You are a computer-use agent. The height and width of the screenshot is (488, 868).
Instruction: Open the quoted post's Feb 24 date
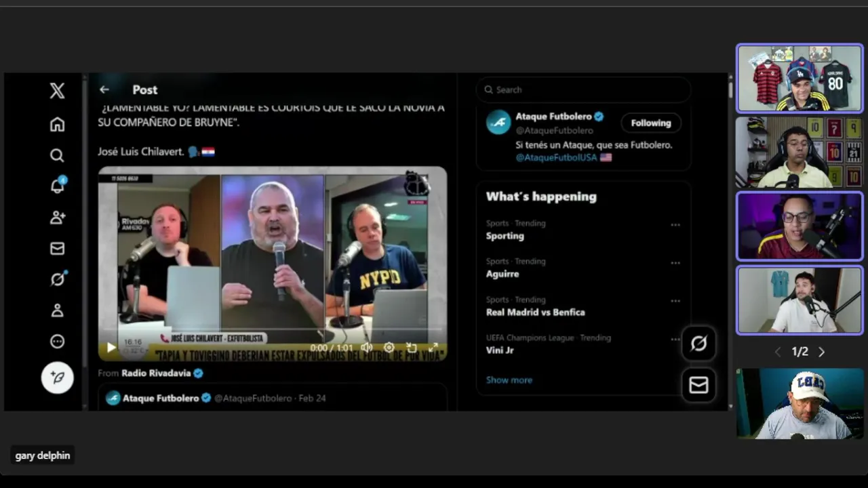tap(312, 399)
